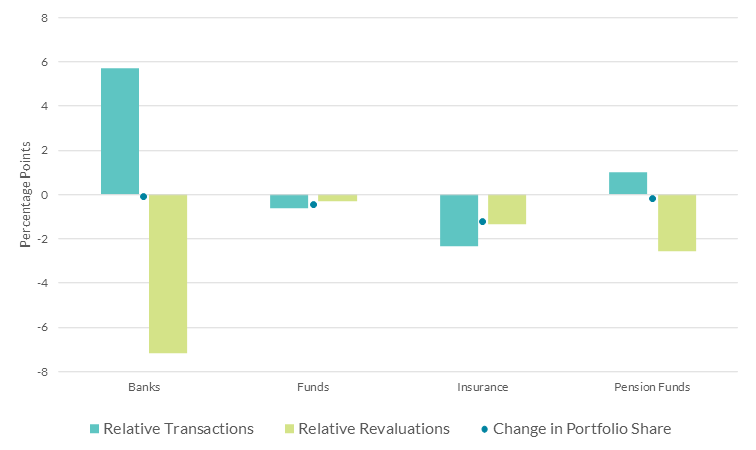Toggle the Change in Portfolio Share legend label

[x=582, y=429]
